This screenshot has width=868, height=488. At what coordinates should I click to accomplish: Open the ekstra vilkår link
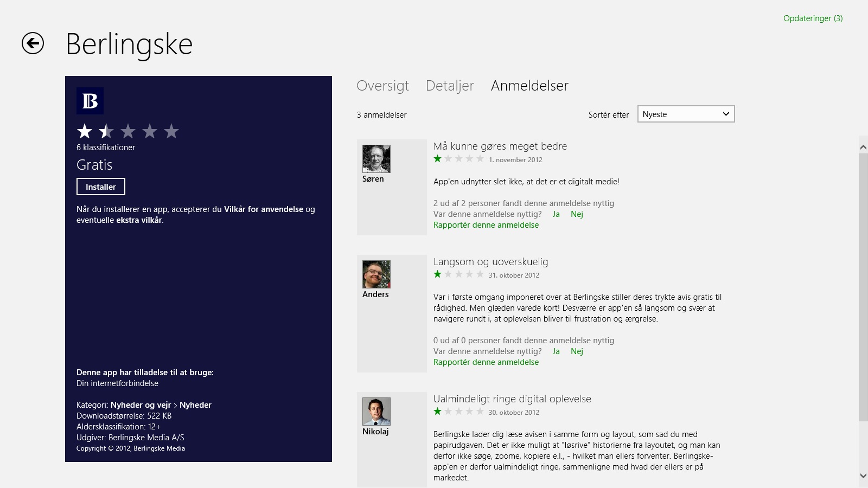[139, 220]
